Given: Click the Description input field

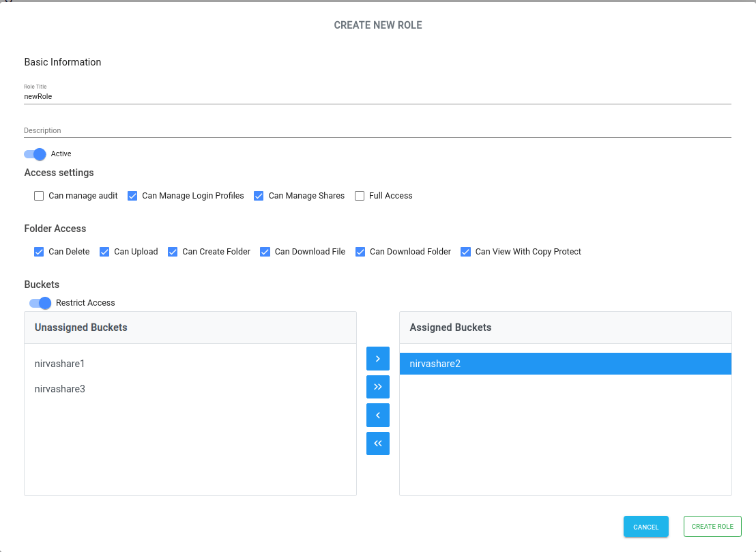Looking at the screenshot, I should point(377,130).
